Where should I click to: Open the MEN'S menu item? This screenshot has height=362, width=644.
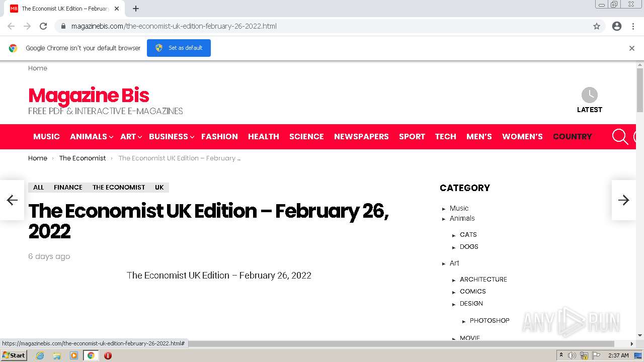tap(479, 137)
